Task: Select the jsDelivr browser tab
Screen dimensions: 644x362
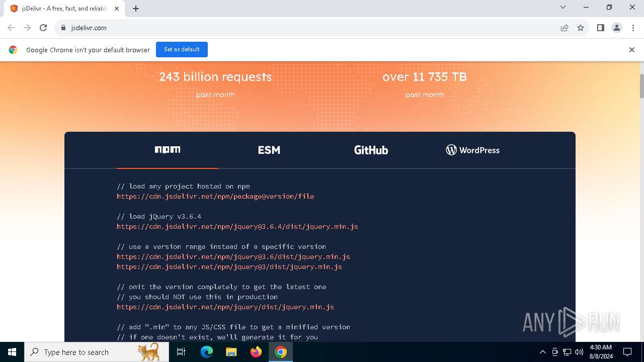Action: [64, 9]
